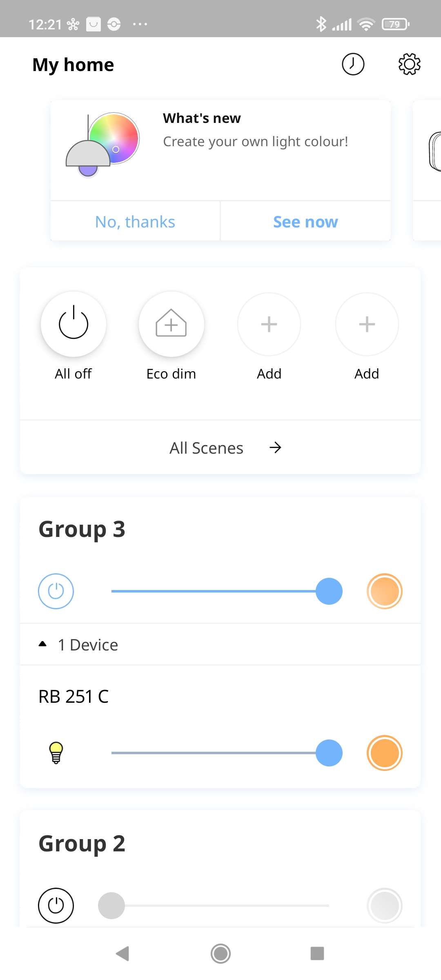Tap the RB 251 C bulb icon
This screenshot has width=441, height=980.
(x=56, y=753)
